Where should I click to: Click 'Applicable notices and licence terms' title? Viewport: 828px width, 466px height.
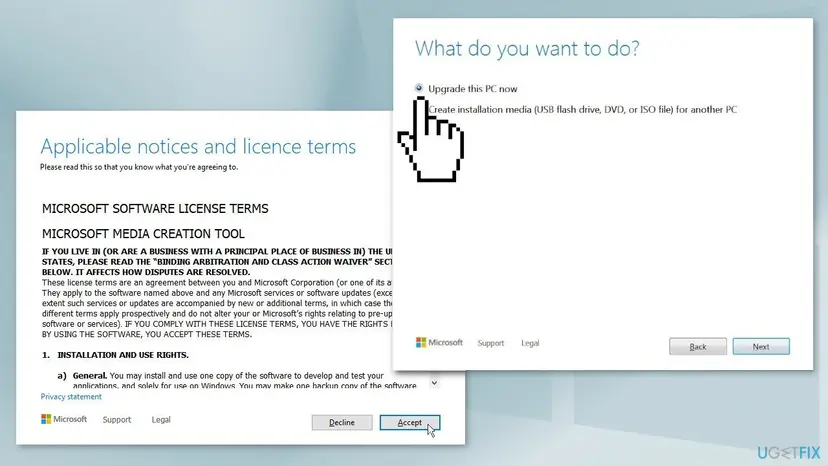pos(198,147)
